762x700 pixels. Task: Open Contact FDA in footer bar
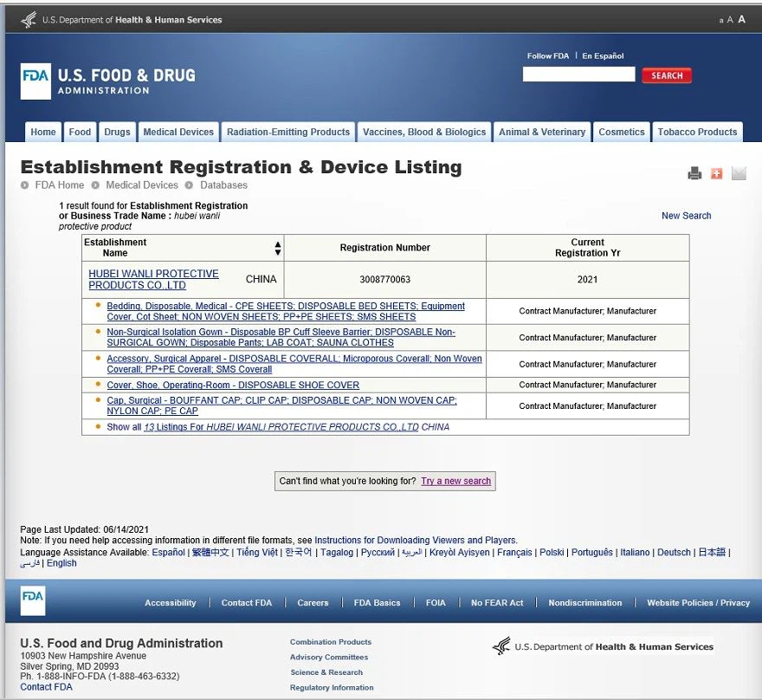246,603
